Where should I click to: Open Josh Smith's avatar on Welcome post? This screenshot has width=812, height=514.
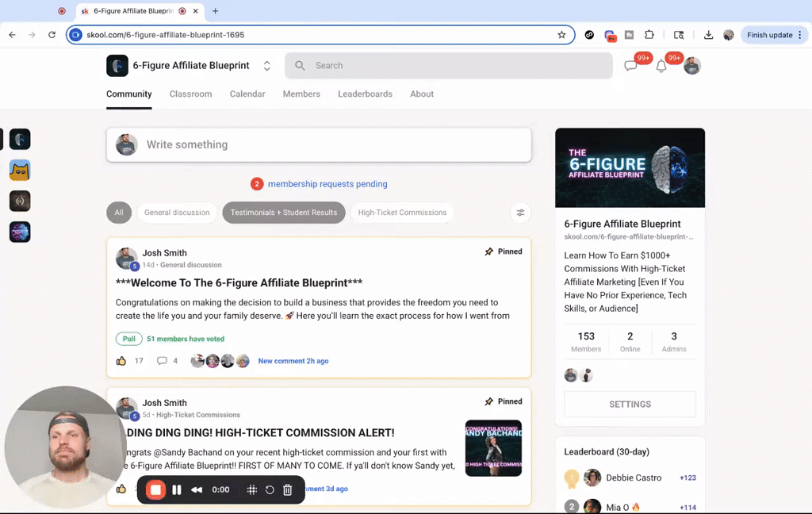[126, 258]
